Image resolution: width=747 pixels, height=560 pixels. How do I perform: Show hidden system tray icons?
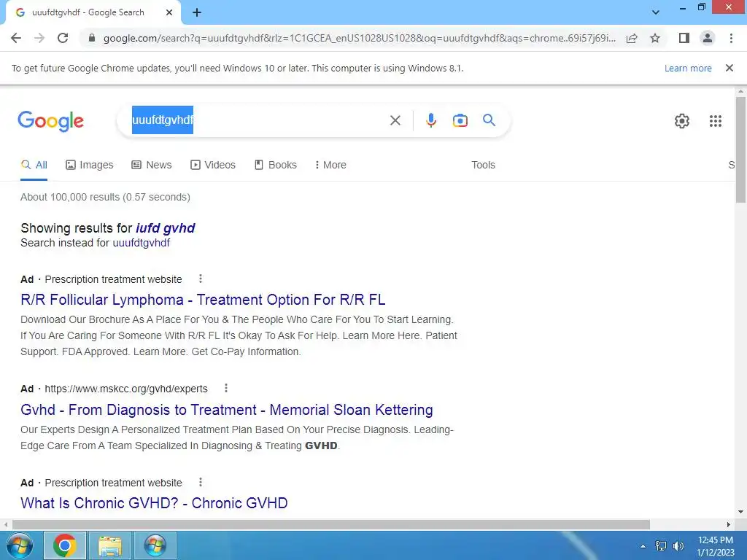[x=643, y=545]
